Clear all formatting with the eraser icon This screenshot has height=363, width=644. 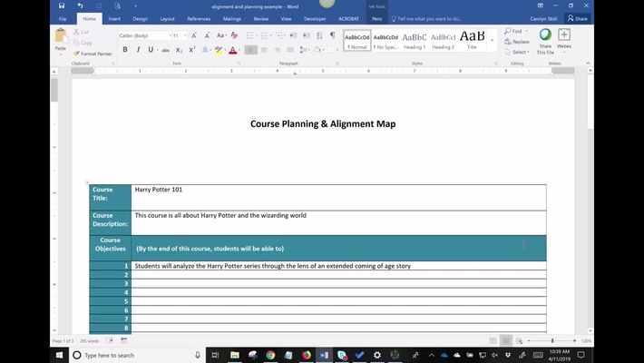click(x=234, y=35)
